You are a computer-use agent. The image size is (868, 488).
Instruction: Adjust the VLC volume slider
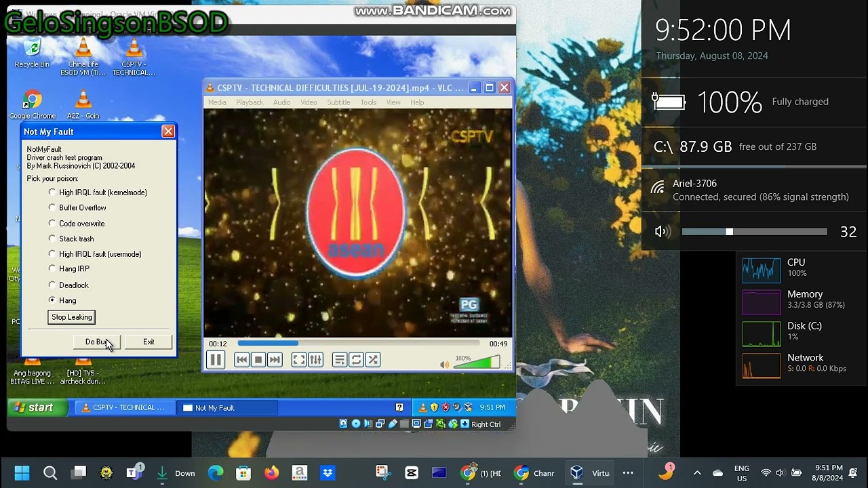(477, 363)
